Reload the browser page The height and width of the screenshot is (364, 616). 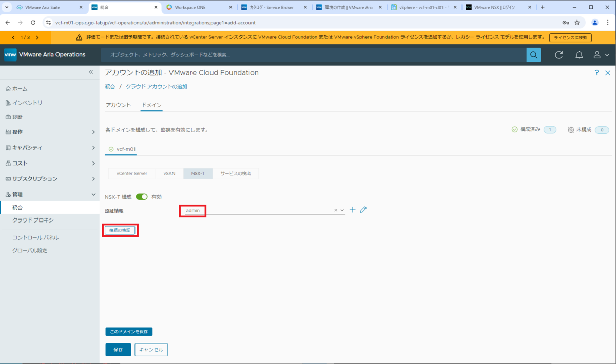[33, 23]
